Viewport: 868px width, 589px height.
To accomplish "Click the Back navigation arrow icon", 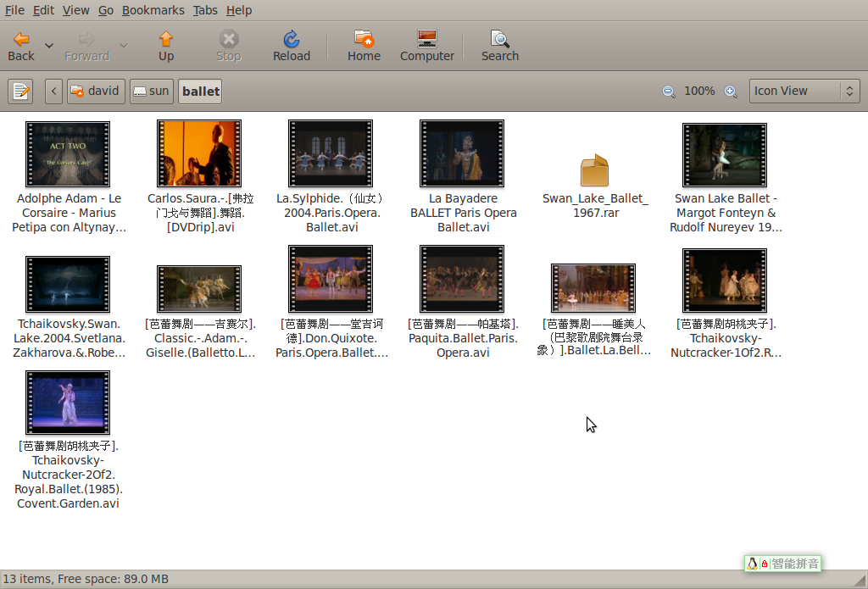I will click(21, 39).
